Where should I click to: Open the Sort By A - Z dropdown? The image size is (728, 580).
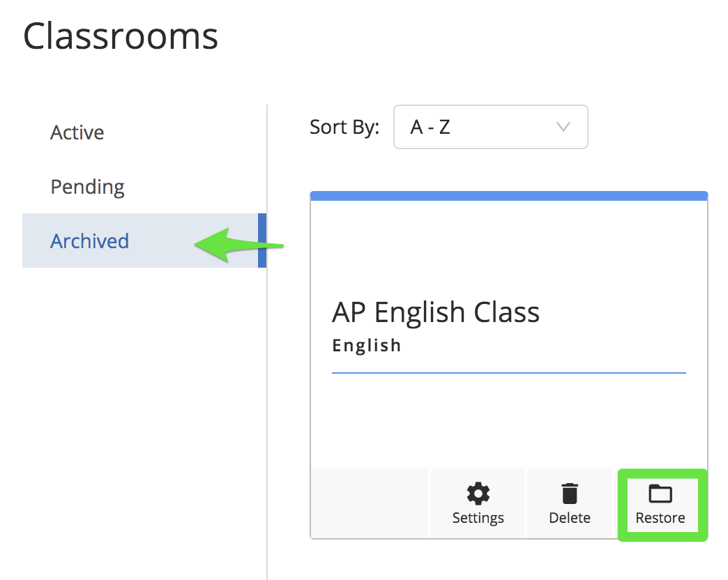click(x=490, y=127)
